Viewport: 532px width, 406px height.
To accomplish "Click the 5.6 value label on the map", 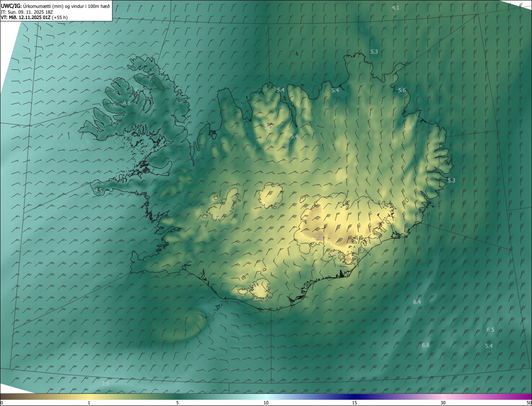I will (402, 90).
